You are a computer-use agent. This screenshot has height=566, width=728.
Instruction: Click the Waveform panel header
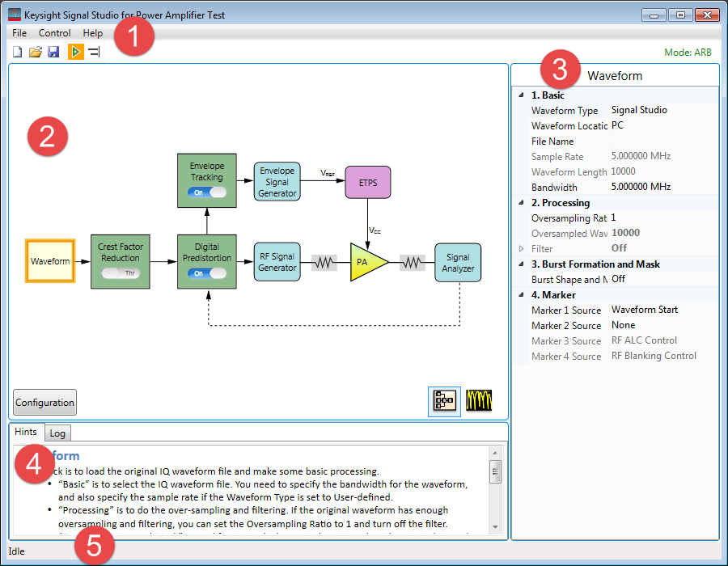point(615,76)
